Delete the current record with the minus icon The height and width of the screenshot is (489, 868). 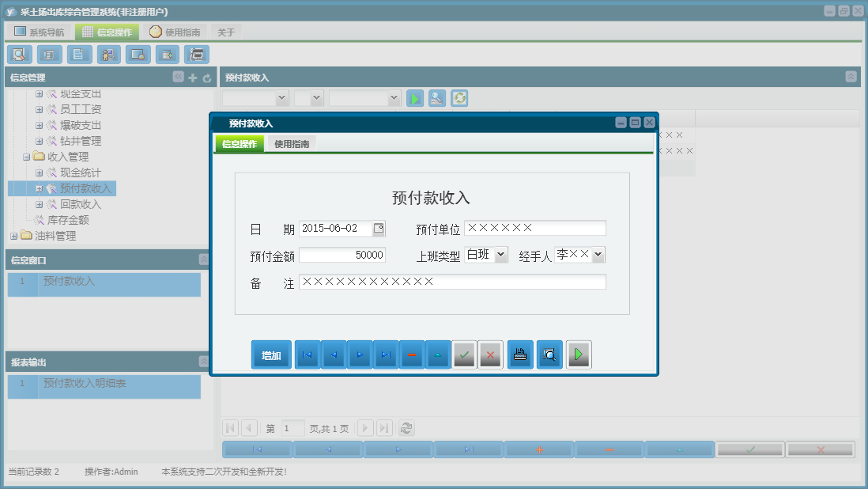(412, 354)
